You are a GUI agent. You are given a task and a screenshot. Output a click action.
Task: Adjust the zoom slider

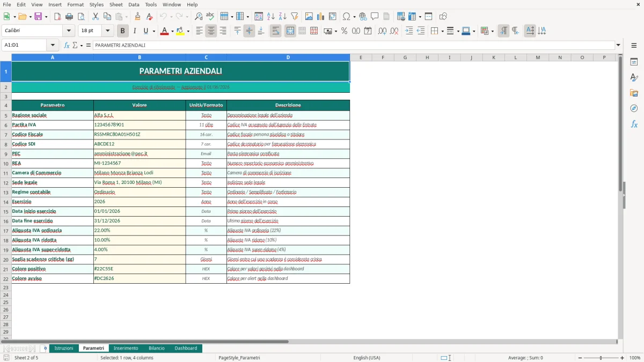(601, 358)
